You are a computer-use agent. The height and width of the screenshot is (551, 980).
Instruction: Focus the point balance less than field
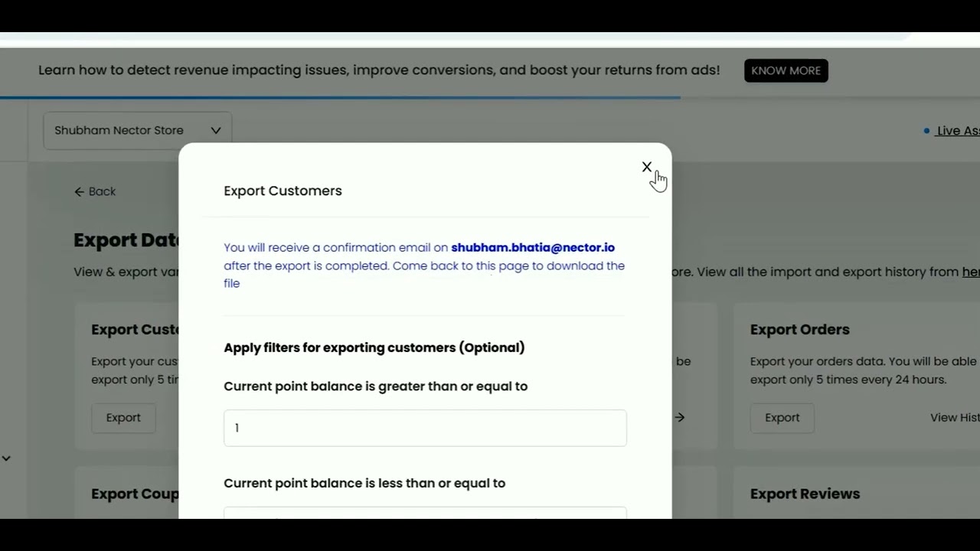point(425,513)
